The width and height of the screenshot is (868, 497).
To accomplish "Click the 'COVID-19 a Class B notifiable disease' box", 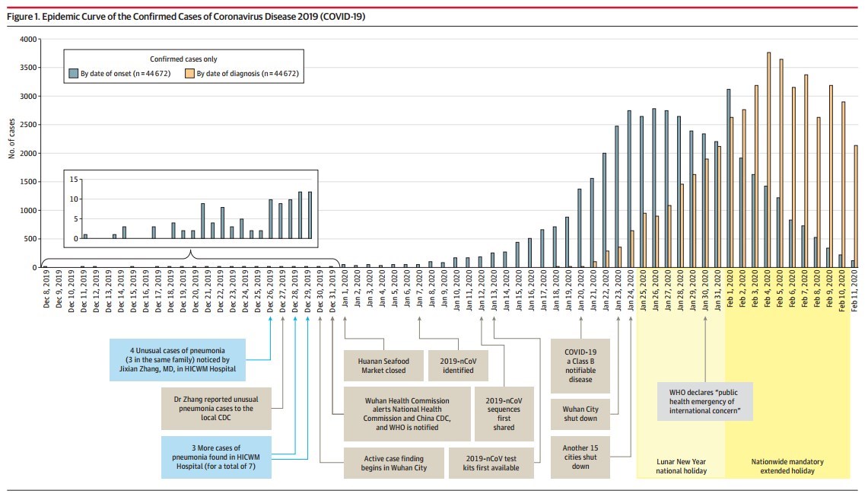I will (580, 365).
